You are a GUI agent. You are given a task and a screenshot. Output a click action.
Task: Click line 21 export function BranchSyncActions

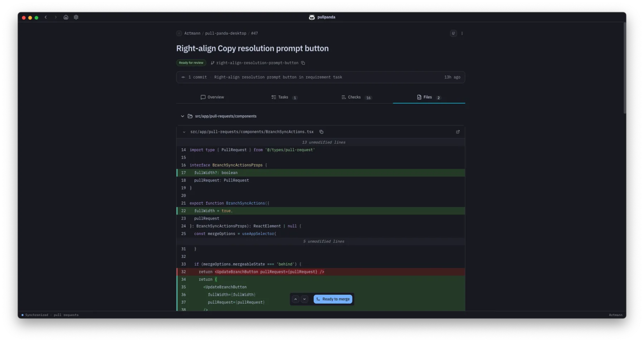click(x=321, y=203)
